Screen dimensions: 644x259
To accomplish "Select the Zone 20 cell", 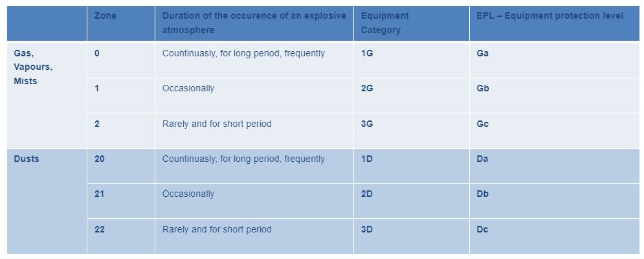I will (x=100, y=159).
